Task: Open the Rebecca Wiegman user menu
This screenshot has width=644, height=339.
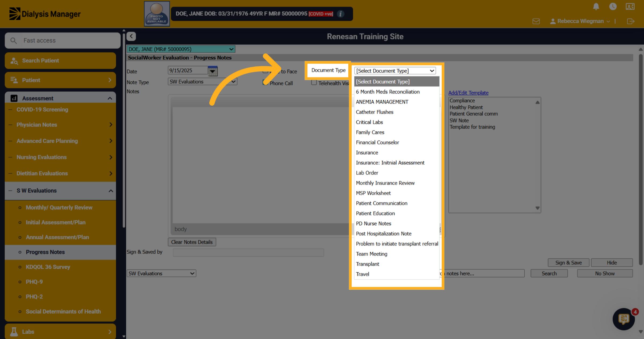Action: coord(580,21)
